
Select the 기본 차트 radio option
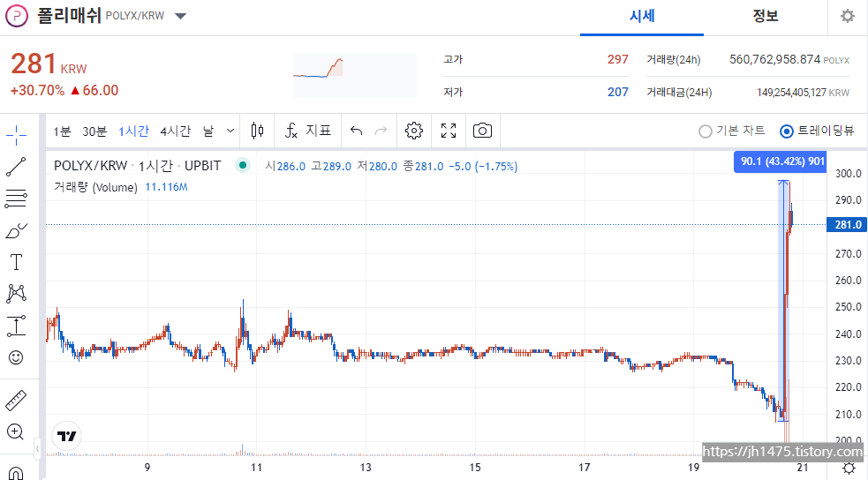point(731,131)
